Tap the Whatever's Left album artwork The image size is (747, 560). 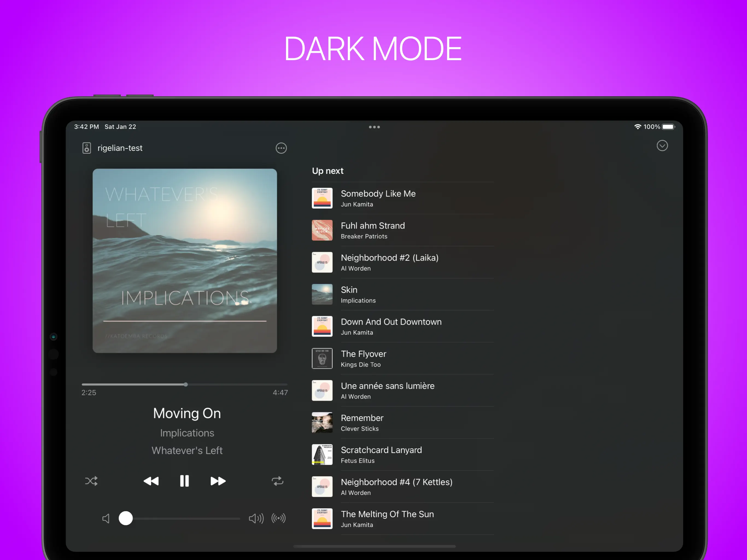pos(185,261)
